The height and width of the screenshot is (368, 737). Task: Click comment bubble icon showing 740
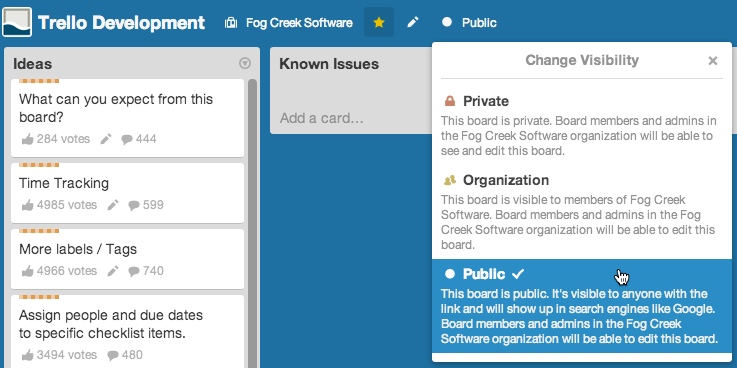click(x=134, y=271)
